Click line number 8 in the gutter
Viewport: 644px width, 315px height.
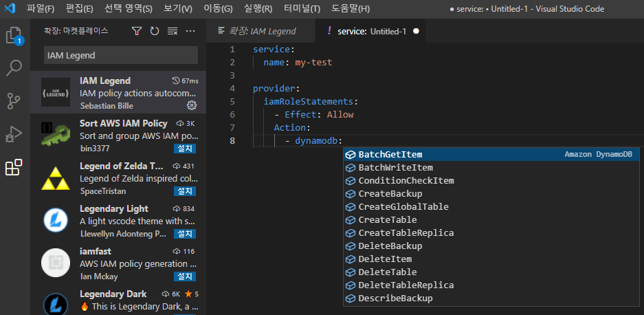(x=232, y=140)
